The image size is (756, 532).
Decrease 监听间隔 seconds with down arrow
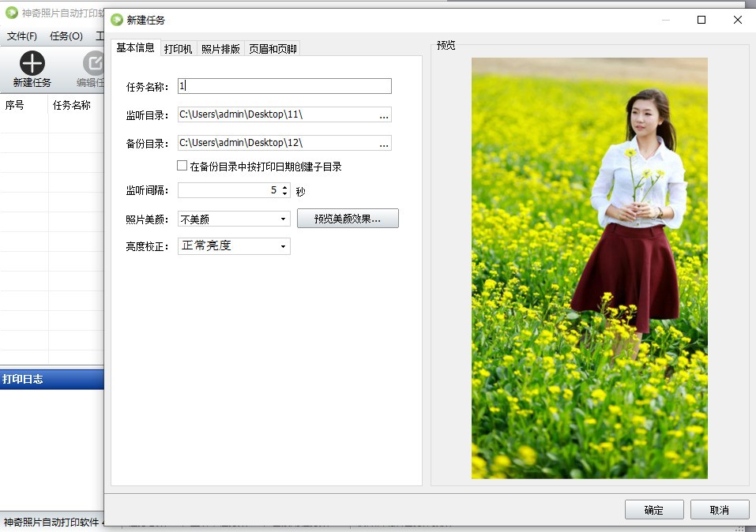(x=285, y=193)
